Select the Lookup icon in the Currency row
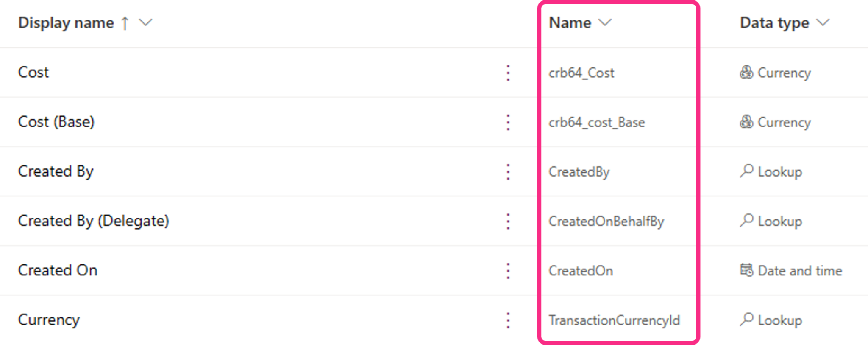The width and height of the screenshot is (868, 345). click(746, 320)
